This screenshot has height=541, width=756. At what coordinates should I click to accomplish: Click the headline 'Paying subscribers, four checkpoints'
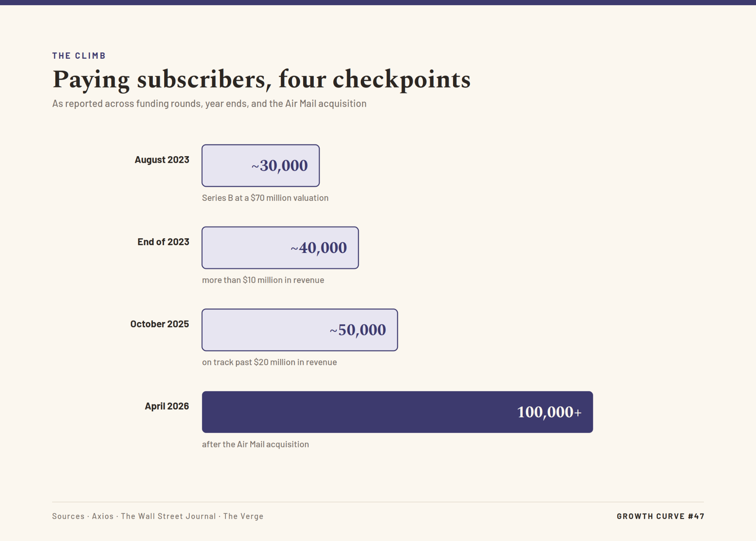pyautogui.click(x=261, y=79)
